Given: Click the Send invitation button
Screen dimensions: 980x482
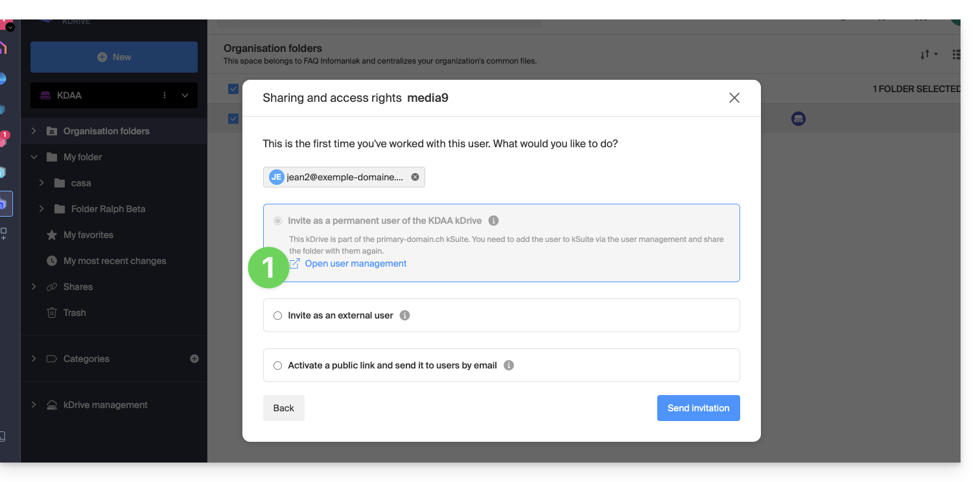Looking at the screenshot, I should 698,408.
